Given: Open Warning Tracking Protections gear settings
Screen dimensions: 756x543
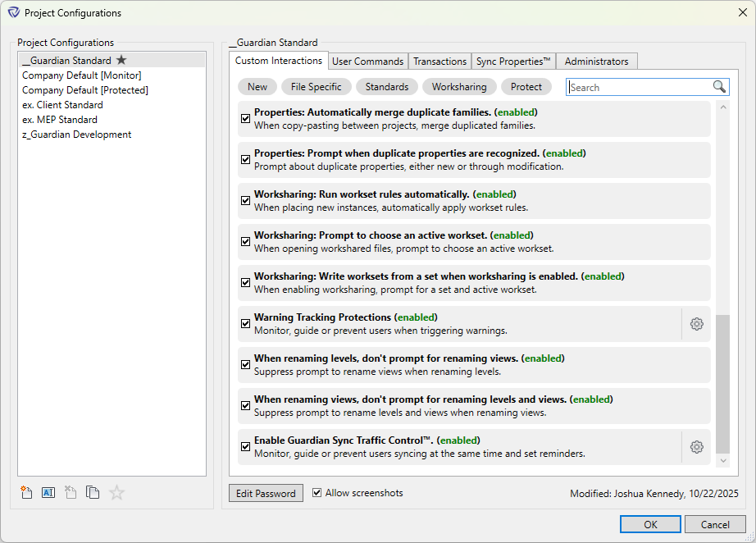Looking at the screenshot, I should pyautogui.click(x=696, y=323).
